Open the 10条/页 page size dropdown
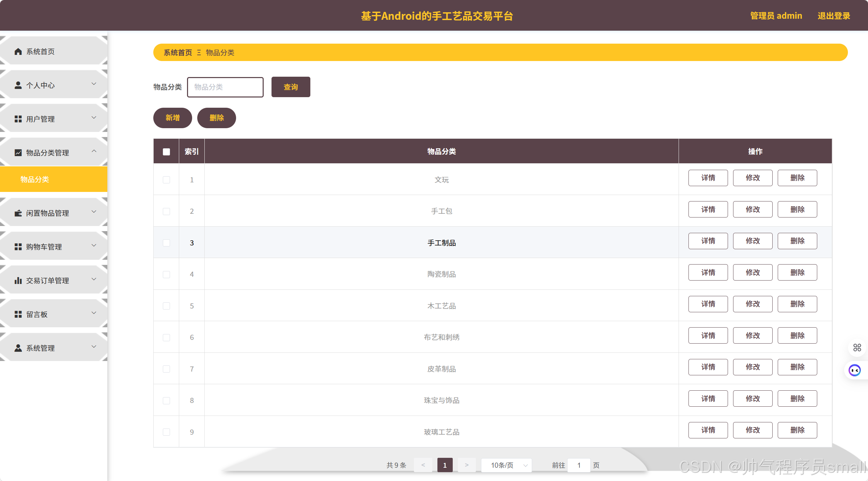This screenshot has width=868, height=481. pos(506,465)
